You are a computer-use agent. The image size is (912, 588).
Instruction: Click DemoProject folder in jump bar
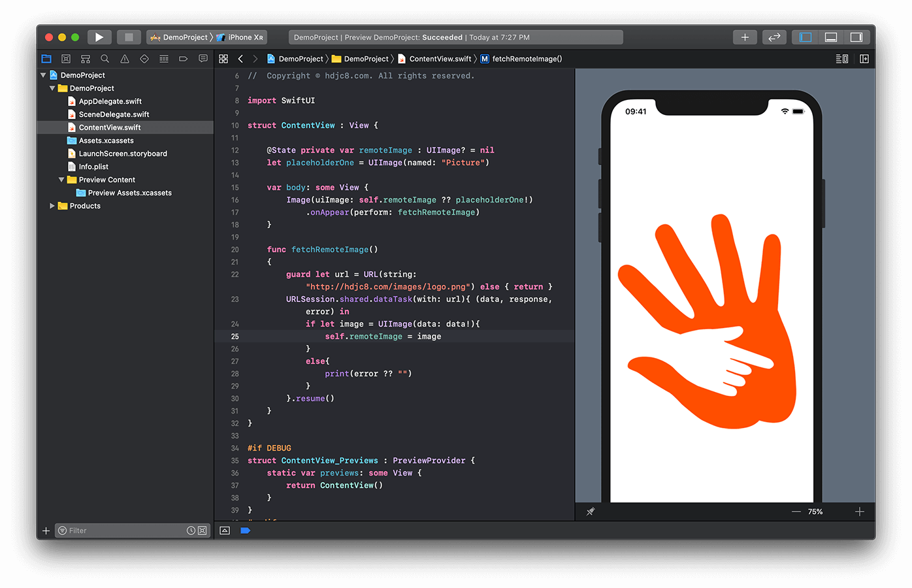[x=361, y=59]
